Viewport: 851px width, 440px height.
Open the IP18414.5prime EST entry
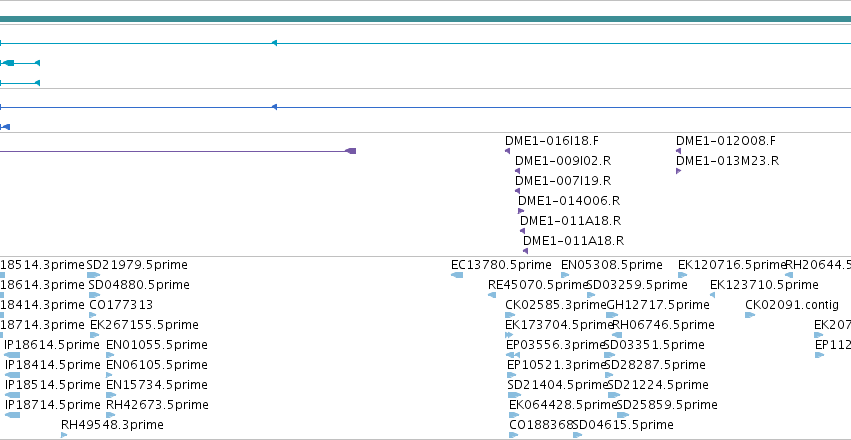(x=53, y=365)
